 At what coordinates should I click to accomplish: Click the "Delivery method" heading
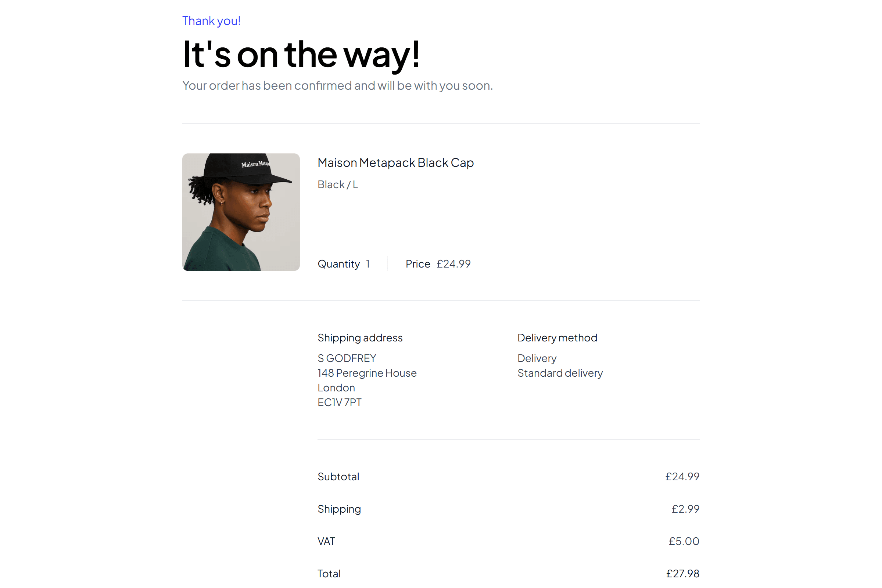[557, 338]
